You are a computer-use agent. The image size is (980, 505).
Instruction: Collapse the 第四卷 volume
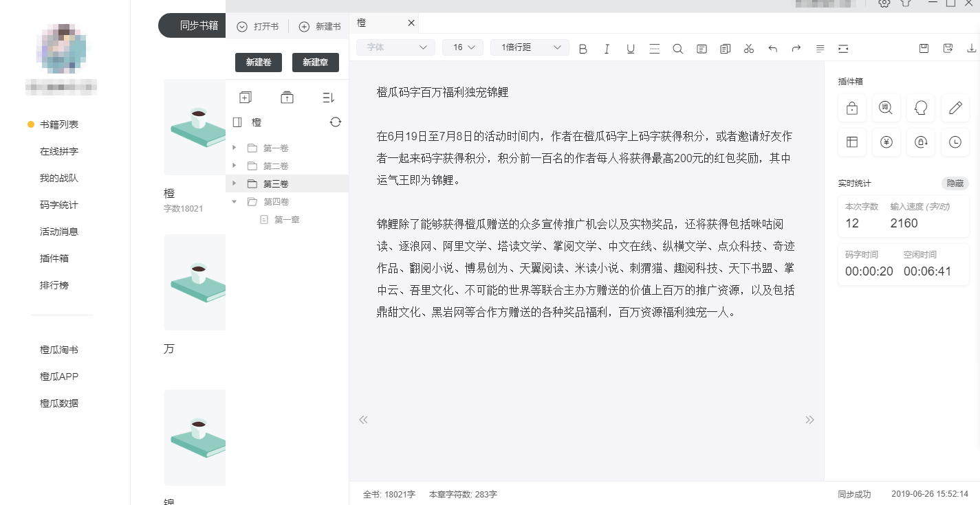point(234,201)
